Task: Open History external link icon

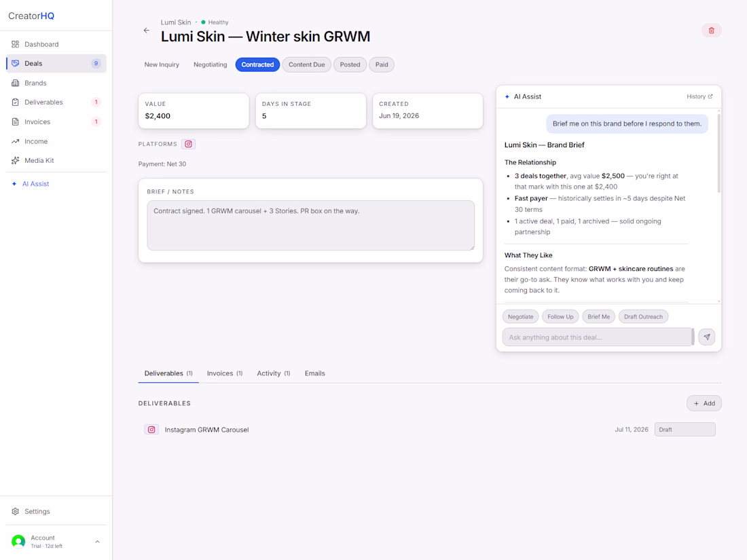Action: [x=710, y=96]
